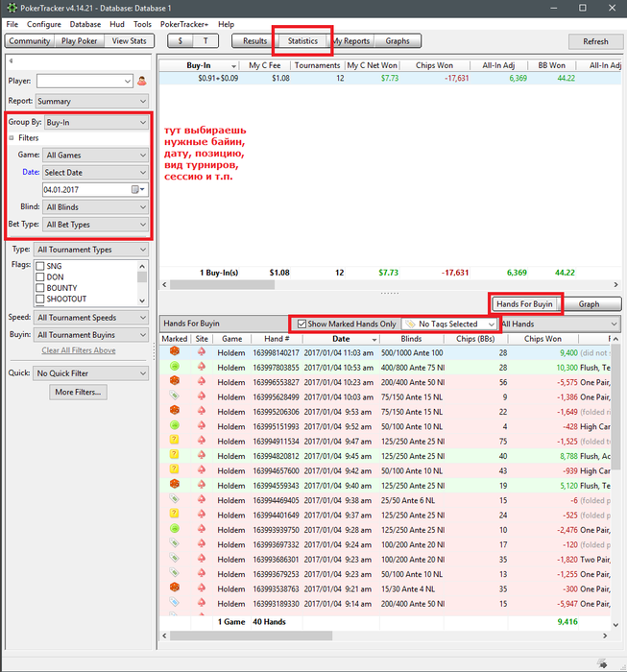627x672 pixels.
Task: Expand the All Tournament Speeds dropdown
Action: coord(92,318)
